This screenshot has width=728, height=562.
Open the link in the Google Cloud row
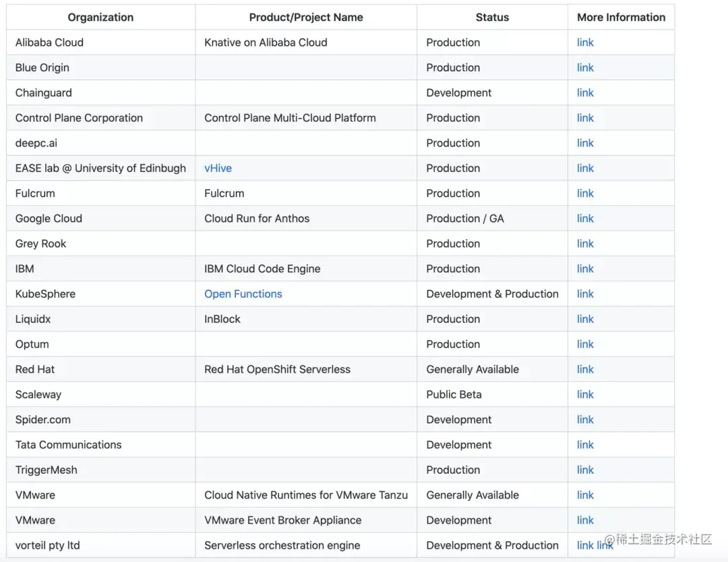(x=585, y=218)
